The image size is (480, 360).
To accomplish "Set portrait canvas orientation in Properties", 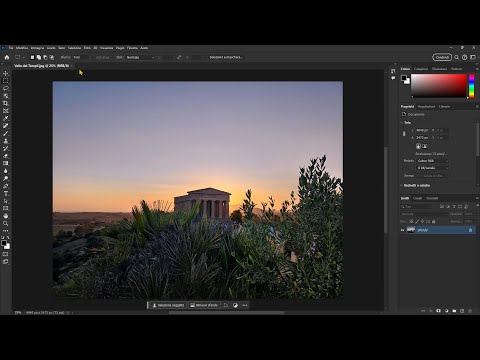I will [x=418, y=146].
